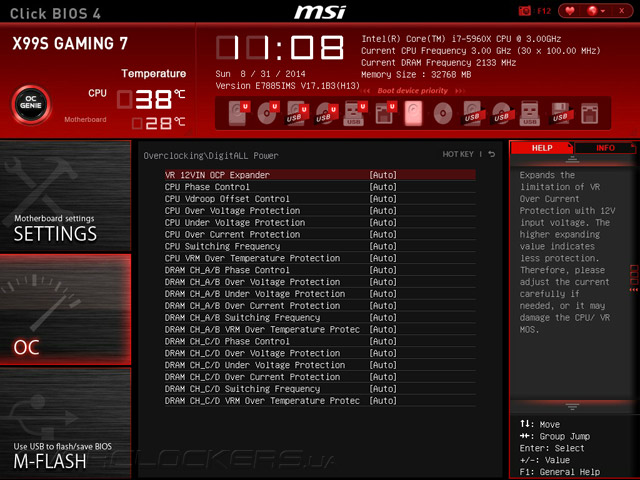
Task: Select DRAM CH_A/B Over Voltage Protection row
Action: tap(320, 282)
